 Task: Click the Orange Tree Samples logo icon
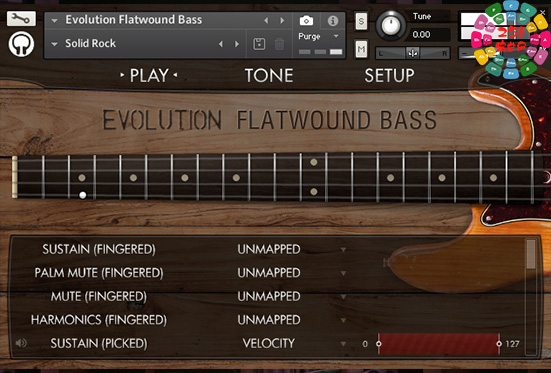pos(21,44)
